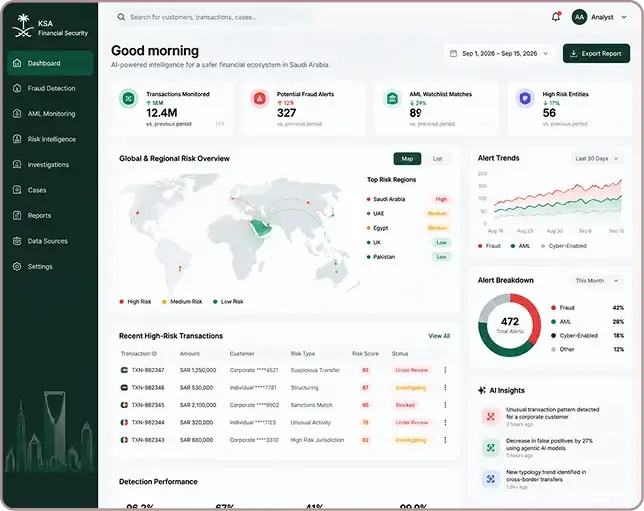Viewport: 644px width, 511px height.
Task: Click the flag icon for TXN-982347
Action: pyautogui.click(x=124, y=370)
